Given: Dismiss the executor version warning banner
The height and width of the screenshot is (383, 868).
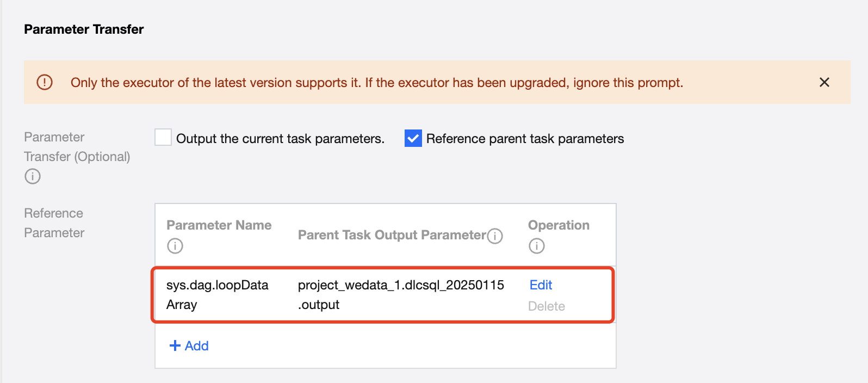Looking at the screenshot, I should click(824, 82).
